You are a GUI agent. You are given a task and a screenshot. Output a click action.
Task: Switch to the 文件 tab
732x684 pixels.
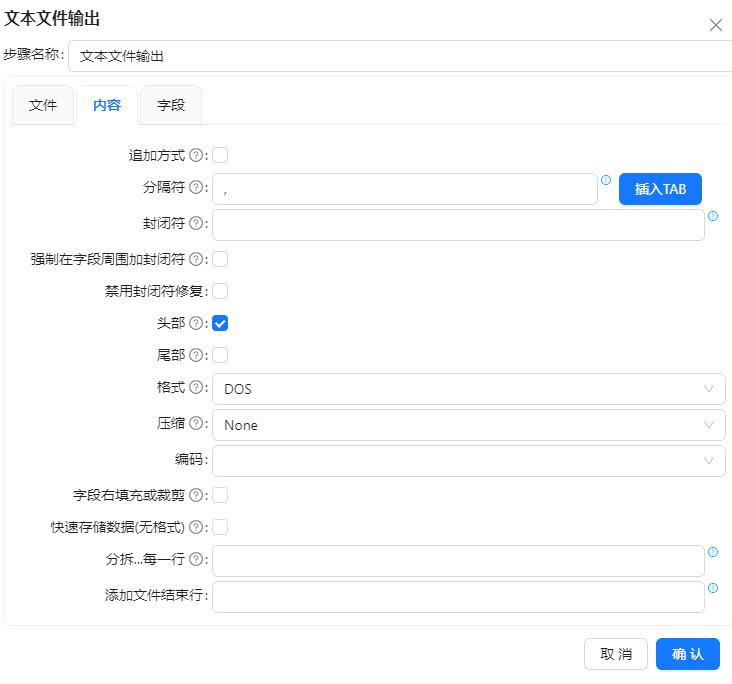click(43, 105)
